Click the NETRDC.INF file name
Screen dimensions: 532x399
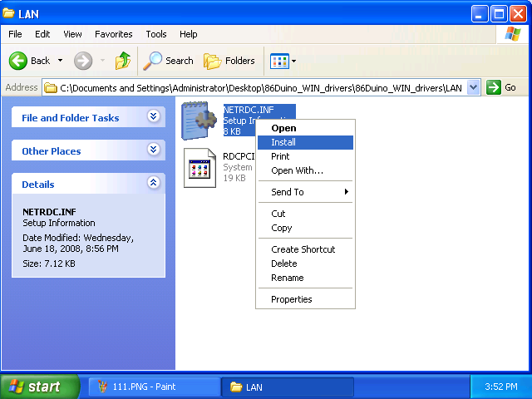(249, 110)
